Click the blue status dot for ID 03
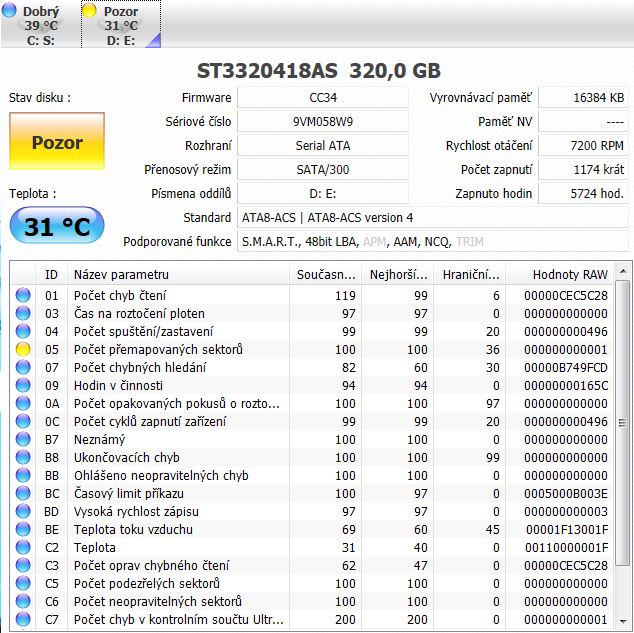 23,313
